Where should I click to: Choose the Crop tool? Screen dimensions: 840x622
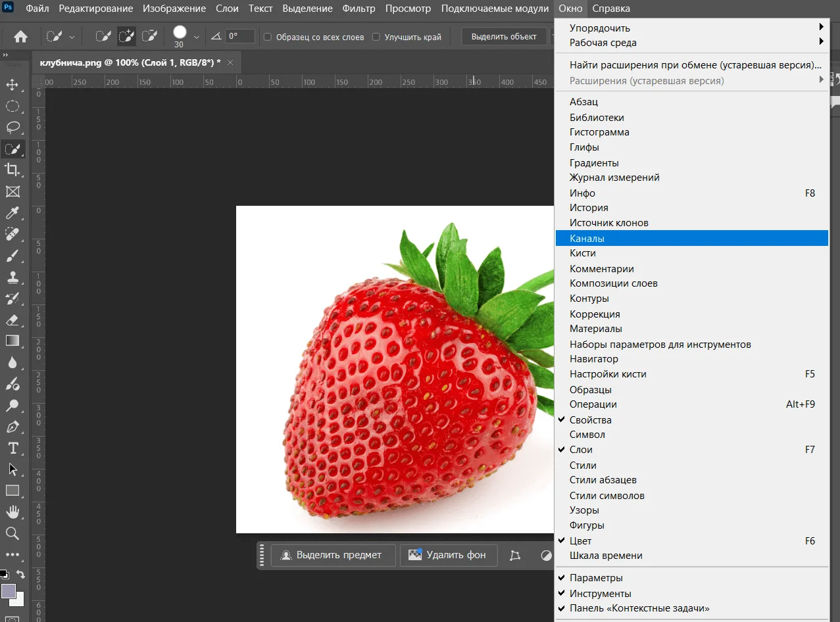(12, 170)
